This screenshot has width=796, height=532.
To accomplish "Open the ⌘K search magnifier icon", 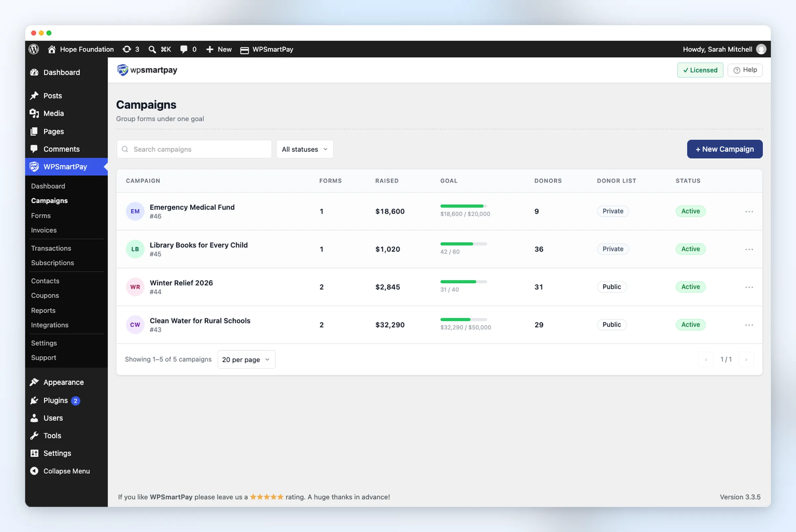I will (x=152, y=49).
